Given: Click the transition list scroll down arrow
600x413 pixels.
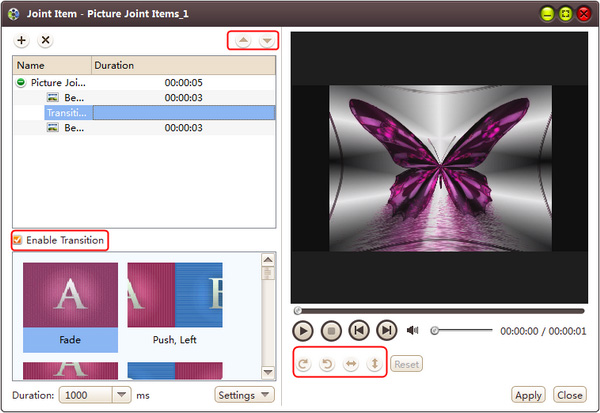Looking at the screenshot, I should pos(268,372).
